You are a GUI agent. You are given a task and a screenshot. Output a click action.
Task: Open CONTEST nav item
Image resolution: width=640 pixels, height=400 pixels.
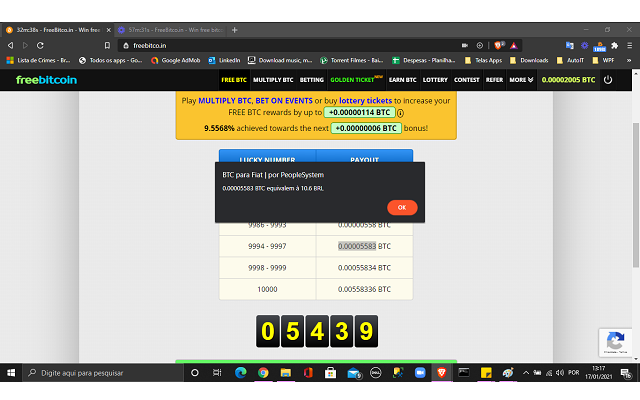coord(467,80)
